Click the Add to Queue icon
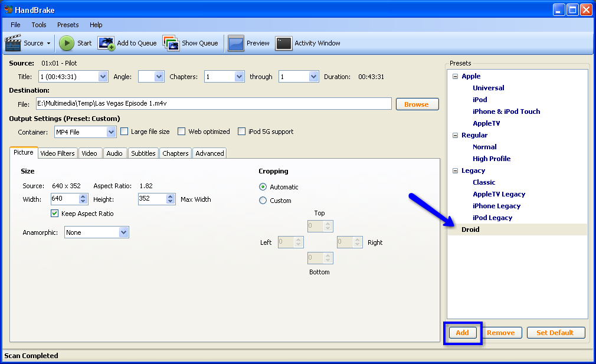The height and width of the screenshot is (364, 596). 106,43
